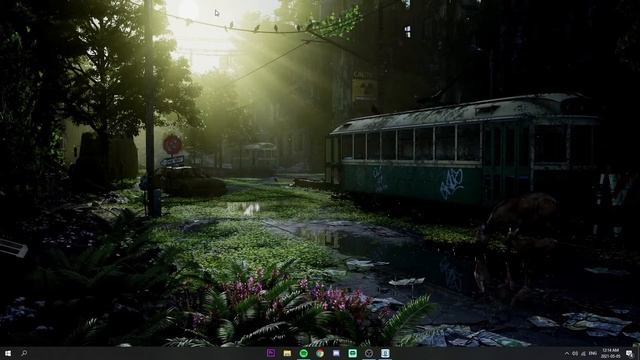Open the Windows Start menu
This screenshot has height=360, width=640.
tap(7, 353)
